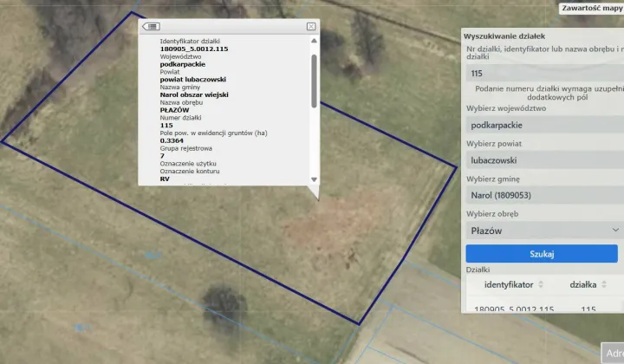624x364 pixels.
Task: Click the area value 0.3364 in popup
Action: pos(172,140)
